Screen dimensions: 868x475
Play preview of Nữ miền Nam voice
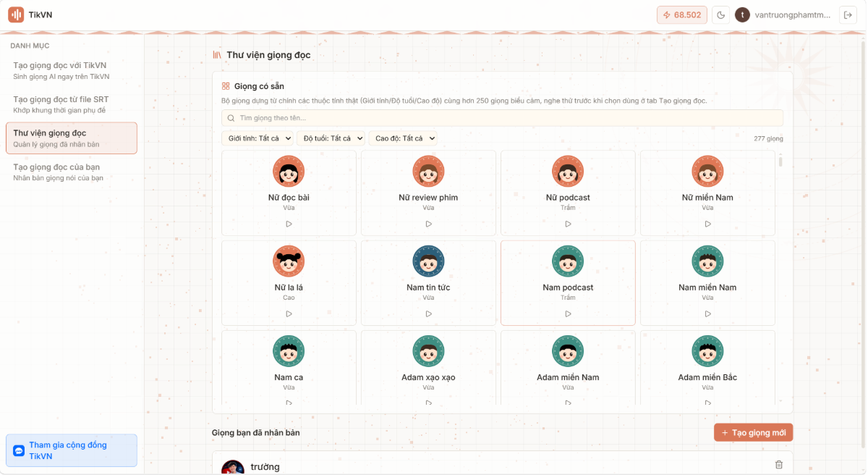point(707,224)
